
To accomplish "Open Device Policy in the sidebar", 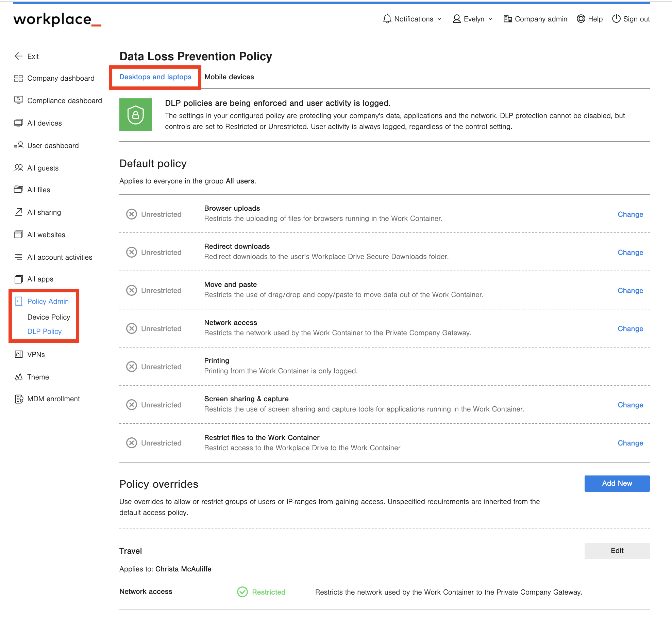I will (x=49, y=317).
